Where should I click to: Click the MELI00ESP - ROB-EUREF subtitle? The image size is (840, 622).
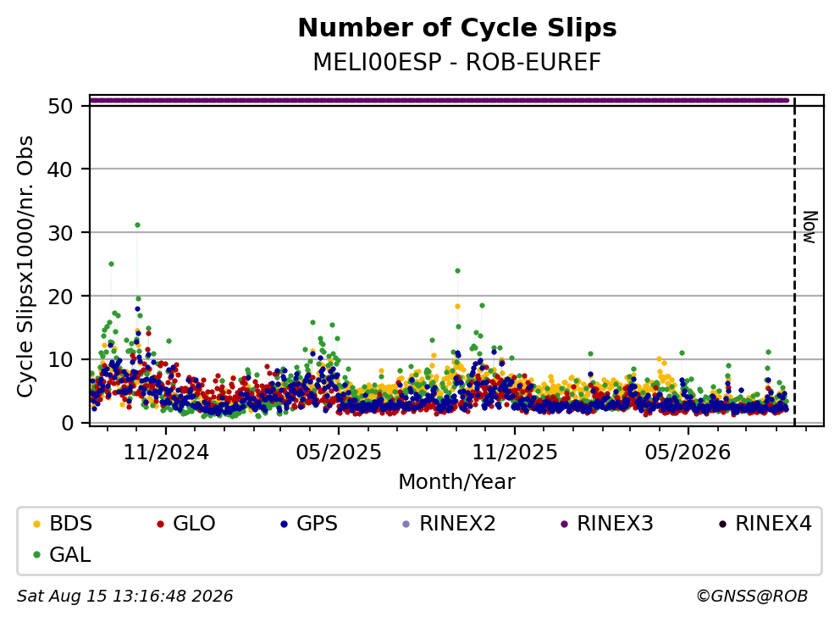[x=457, y=63]
